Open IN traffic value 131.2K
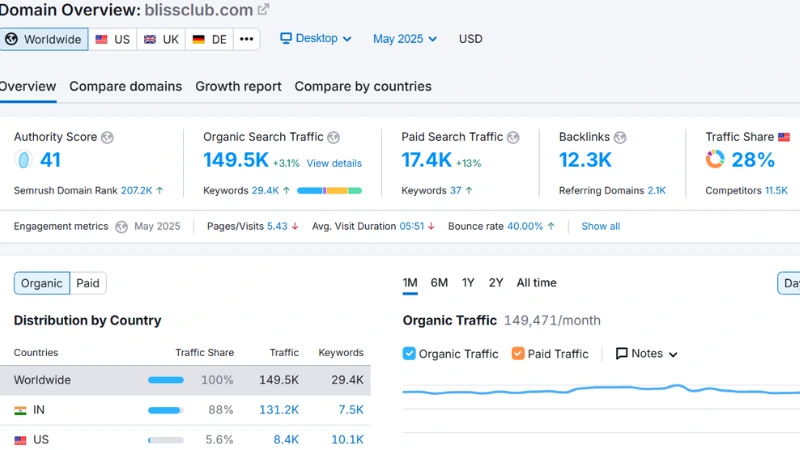Image resolution: width=800 pixels, height=450 pixels. [x=279, y=410]
